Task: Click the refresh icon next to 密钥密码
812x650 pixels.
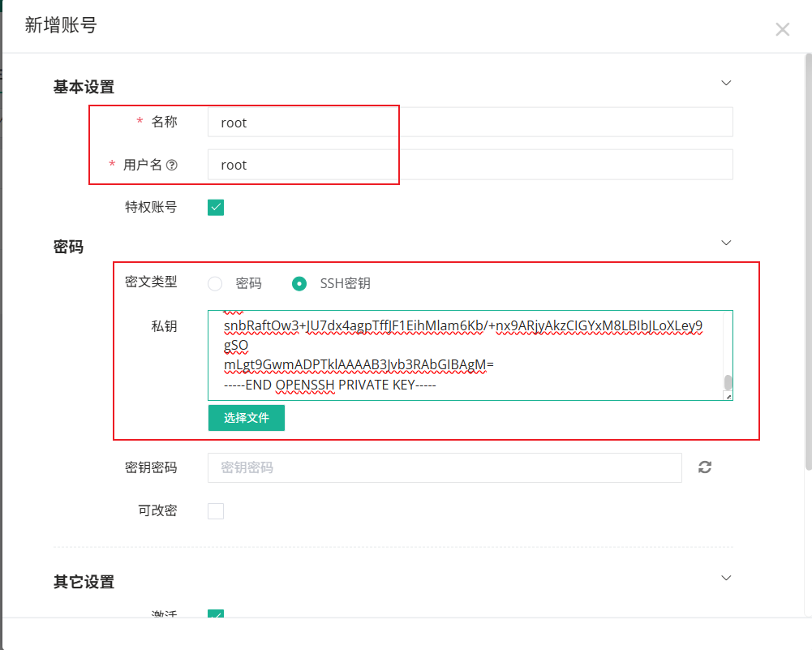Action: click(x=705, y=467)
